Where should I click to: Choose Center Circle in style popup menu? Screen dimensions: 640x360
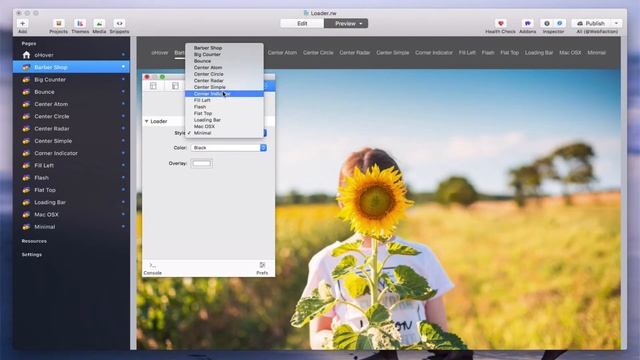pos(224,74)
